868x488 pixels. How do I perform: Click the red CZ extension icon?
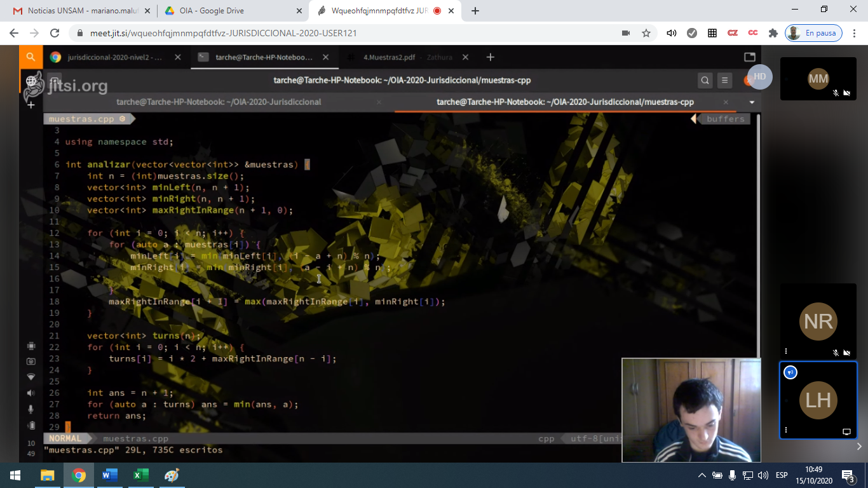(733, 33)
